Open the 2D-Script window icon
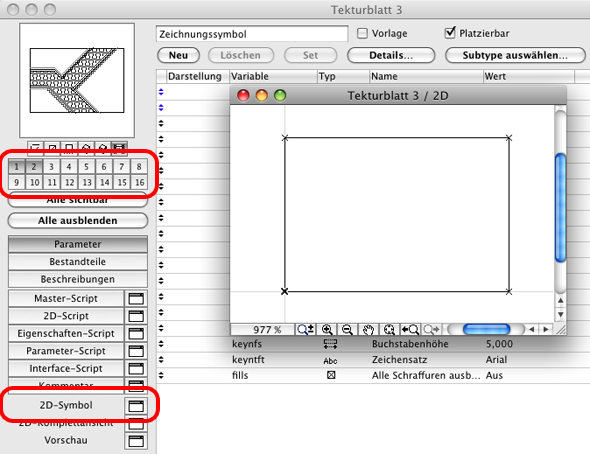The width and height of the screenshot is (590, 454). pyautogui.click(x=136, y=316)
